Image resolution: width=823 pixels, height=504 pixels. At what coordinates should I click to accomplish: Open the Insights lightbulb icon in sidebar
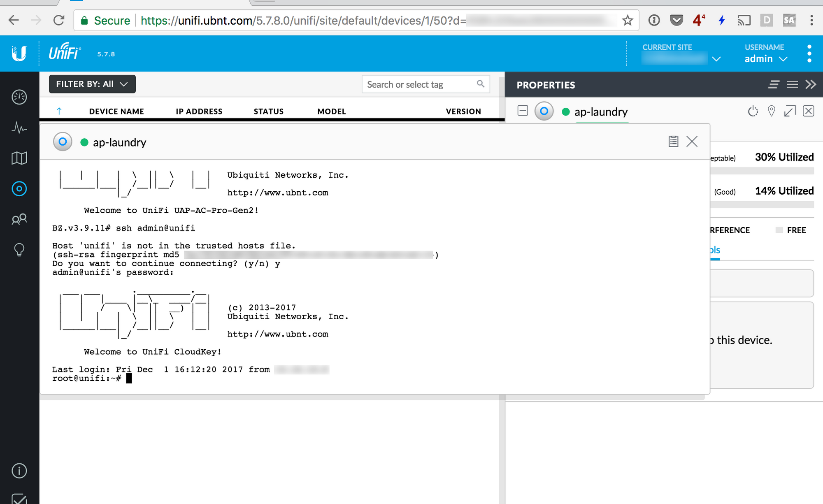tap(19, 249)
